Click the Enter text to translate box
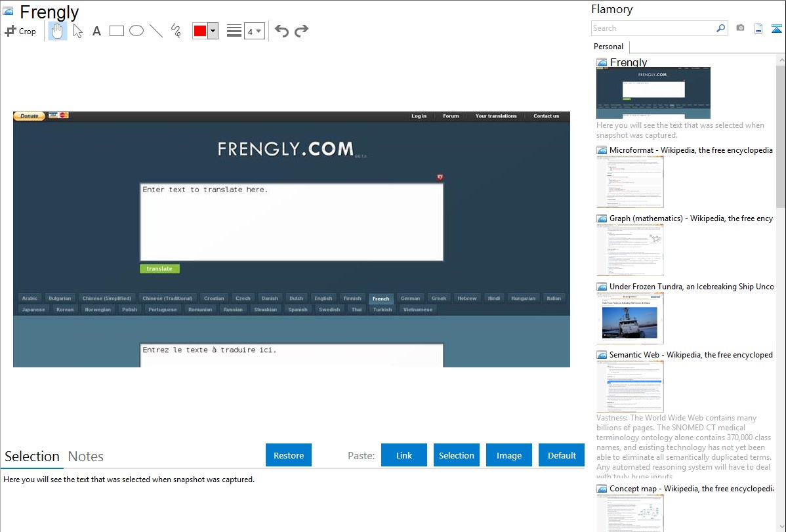 click(x=292, y=222)
